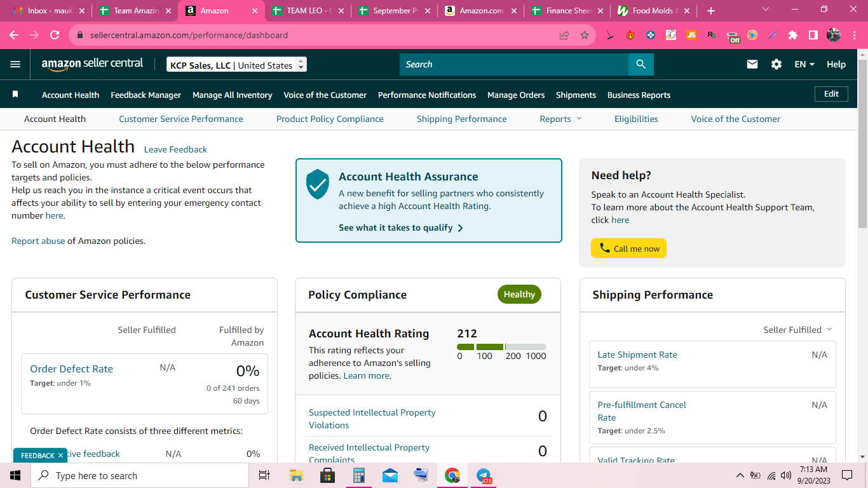Show hidden system tray icons
This screenshot has width=868, height=488.
(x=740, y=475)
